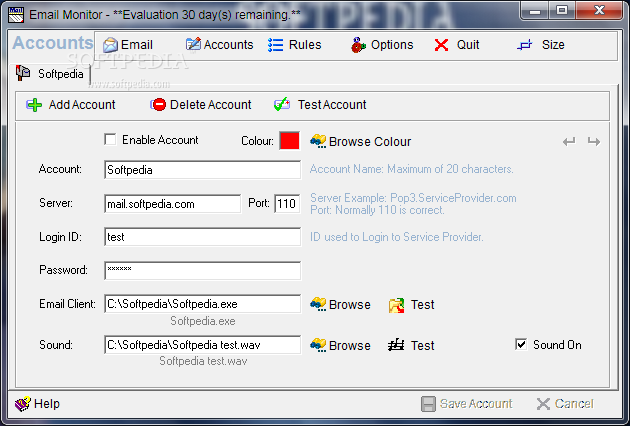Click 'Port: Normally 110 is correct.' hint

click(x=377, y=210)
